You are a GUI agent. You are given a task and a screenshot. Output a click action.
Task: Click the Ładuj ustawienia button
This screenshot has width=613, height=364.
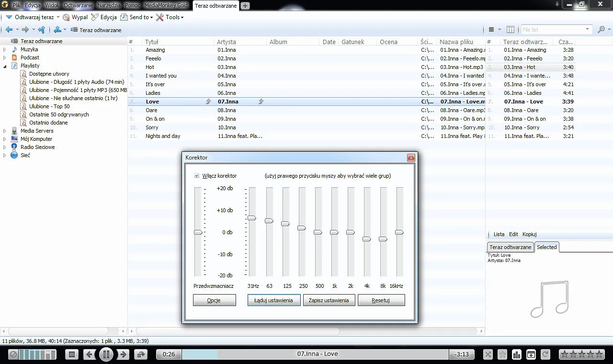pyautogui.click(x=273, y=300)
